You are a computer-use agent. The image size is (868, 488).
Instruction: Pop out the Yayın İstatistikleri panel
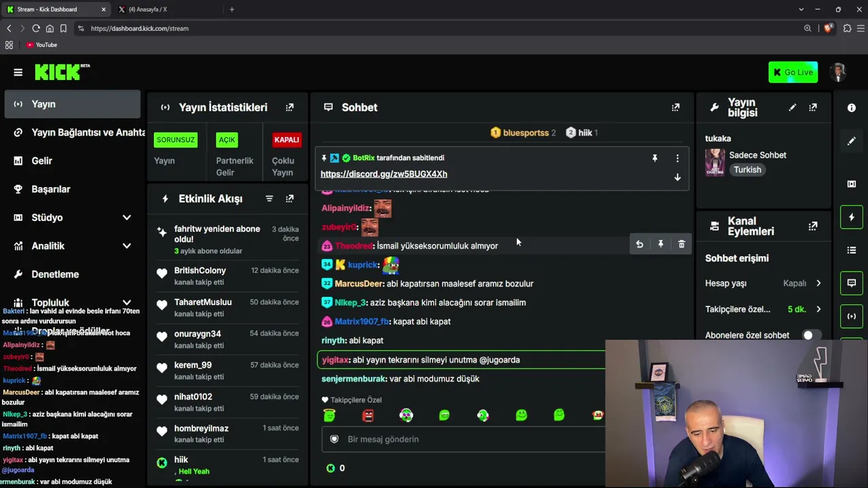click(x=290, y=107)
